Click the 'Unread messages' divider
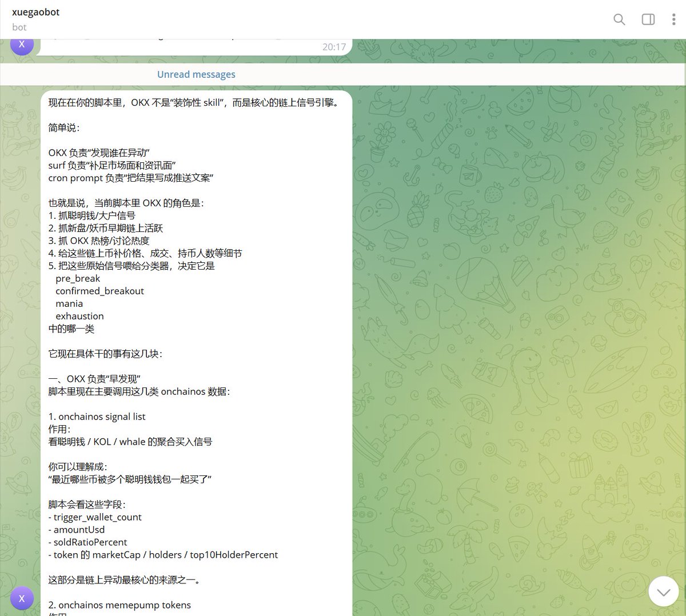The image size is (686, 616). click(x=196, y=74)
